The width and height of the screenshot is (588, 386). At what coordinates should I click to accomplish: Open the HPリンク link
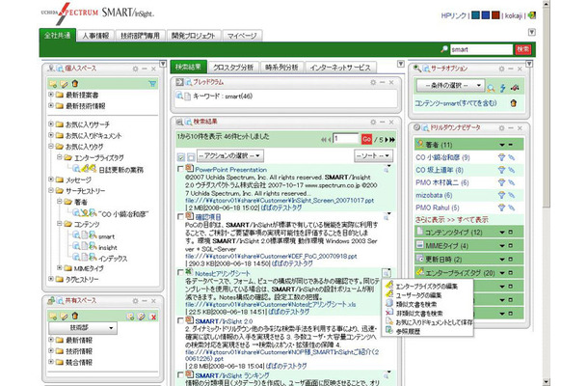[453, 15]
